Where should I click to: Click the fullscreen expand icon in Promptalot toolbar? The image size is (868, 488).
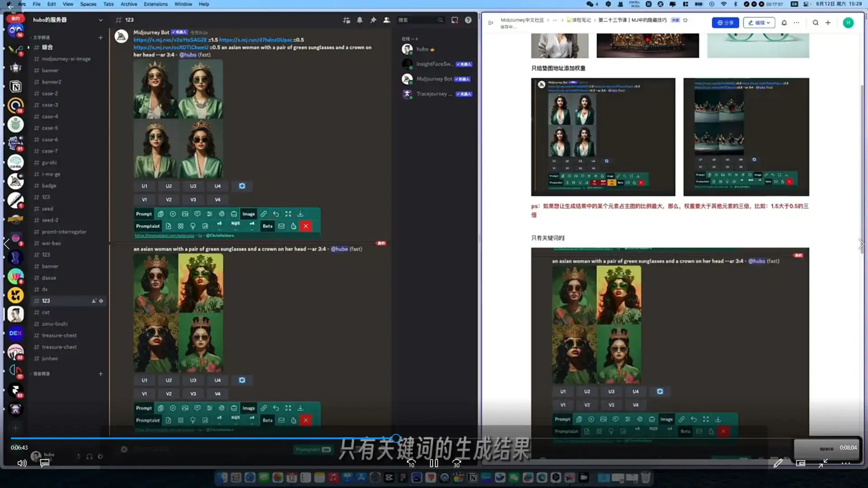[x=288, y=214]
